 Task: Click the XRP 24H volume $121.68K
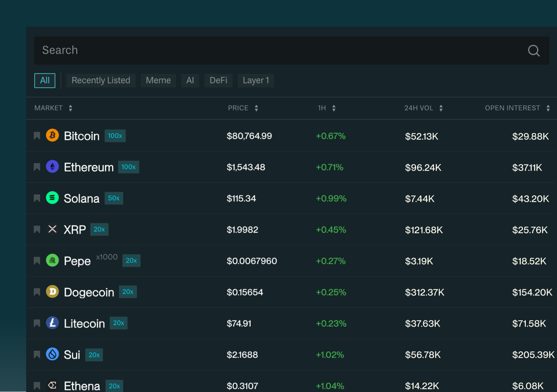point(424,230)
